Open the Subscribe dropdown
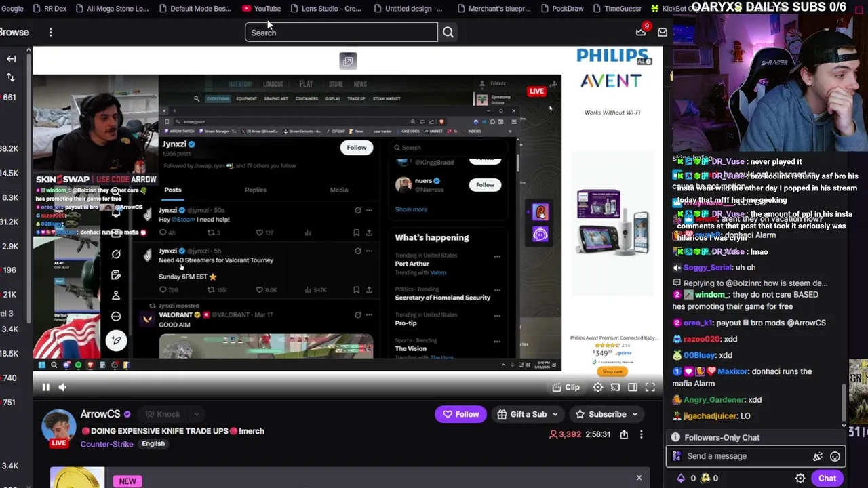 [607, 414]
